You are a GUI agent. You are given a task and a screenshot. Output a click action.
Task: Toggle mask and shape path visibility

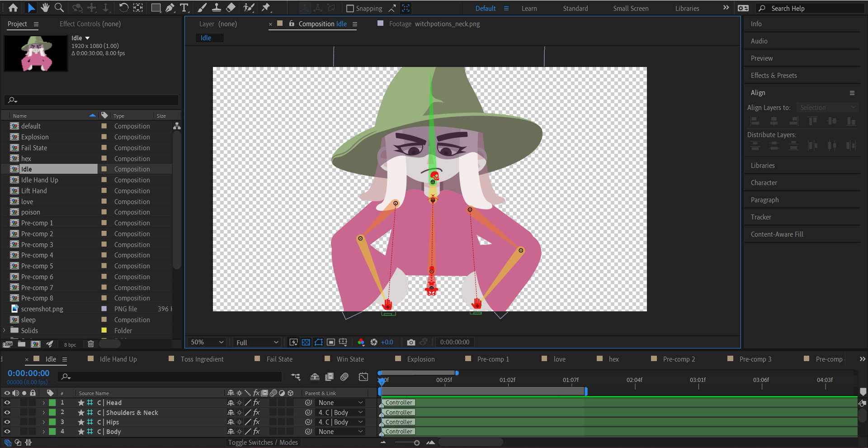pyautogui.click(x=319, y=342)
